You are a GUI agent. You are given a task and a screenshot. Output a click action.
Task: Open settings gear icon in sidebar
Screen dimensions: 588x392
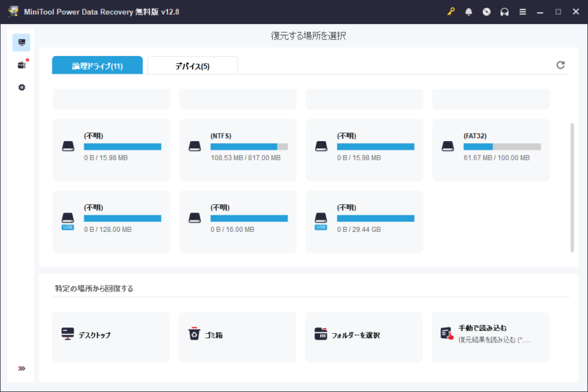[x=21, y=87]
